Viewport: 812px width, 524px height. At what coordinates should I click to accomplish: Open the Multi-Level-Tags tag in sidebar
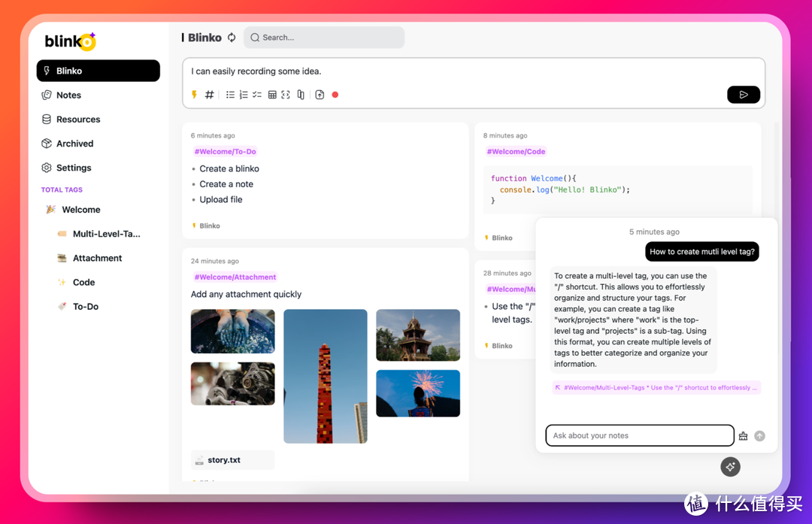106,234
